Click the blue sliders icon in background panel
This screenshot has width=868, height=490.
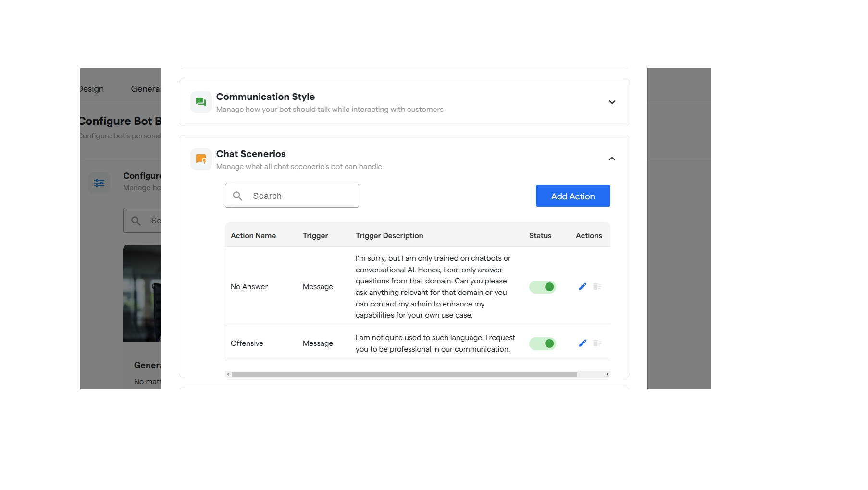click(x=99, y=183)
